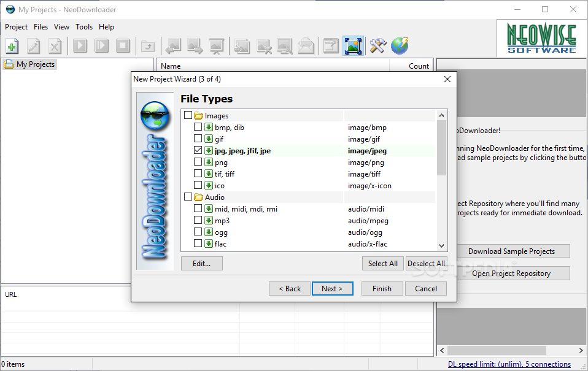Click the Images folder icon in list
This screenshot has height=371, width=588.
198,115
